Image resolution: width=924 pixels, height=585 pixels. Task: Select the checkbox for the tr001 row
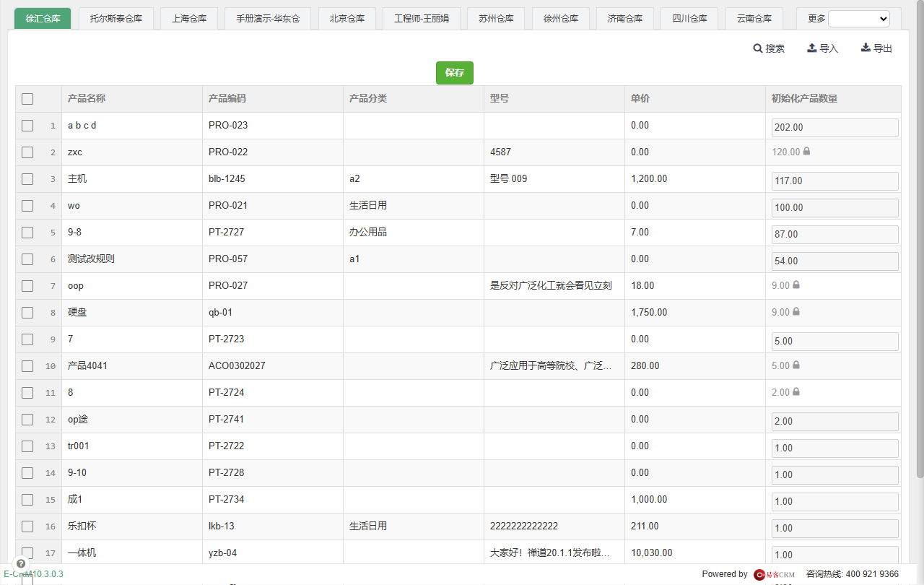pos(27,446)
